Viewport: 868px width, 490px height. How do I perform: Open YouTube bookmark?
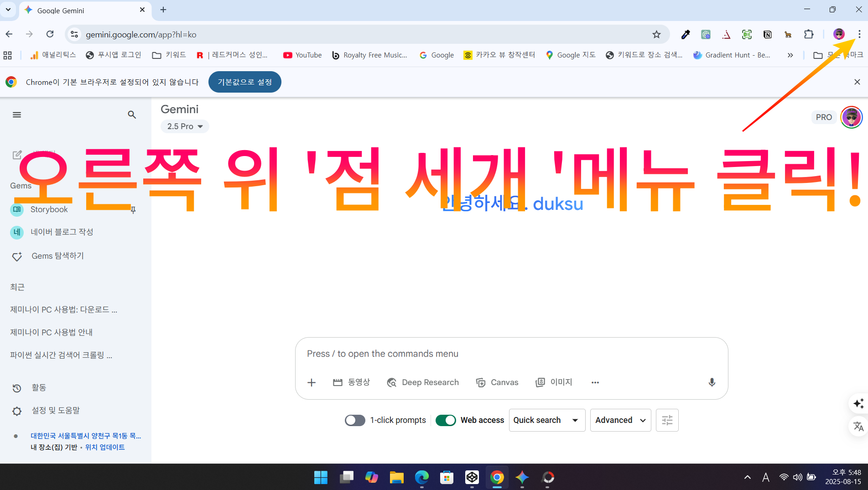click(x=302, y=55)
